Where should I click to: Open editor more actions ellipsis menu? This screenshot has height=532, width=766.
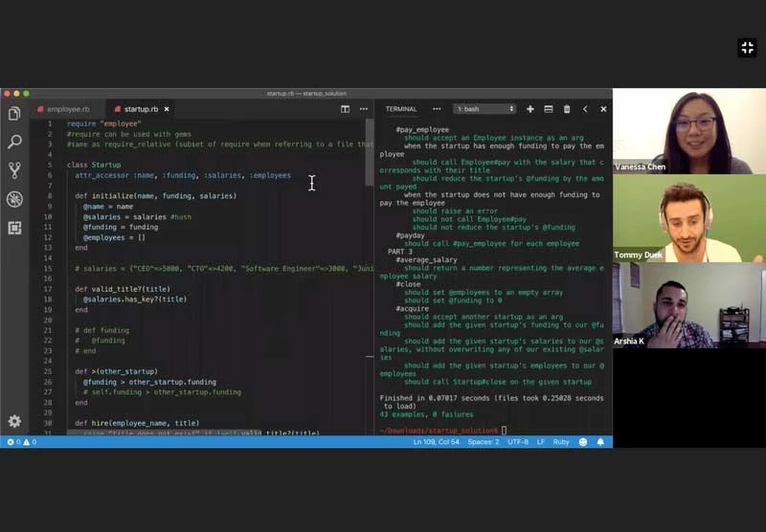[363, 109]
